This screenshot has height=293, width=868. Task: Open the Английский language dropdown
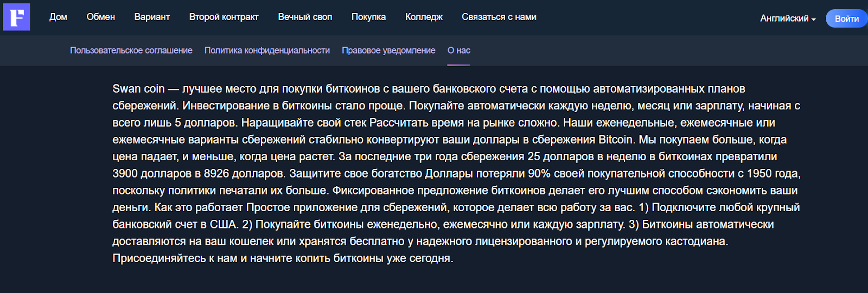784,18
